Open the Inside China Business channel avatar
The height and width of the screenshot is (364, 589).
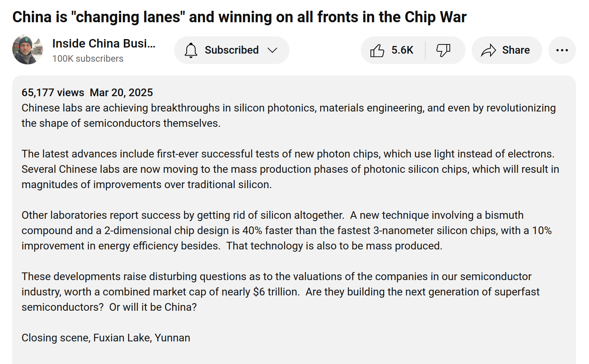28,50
